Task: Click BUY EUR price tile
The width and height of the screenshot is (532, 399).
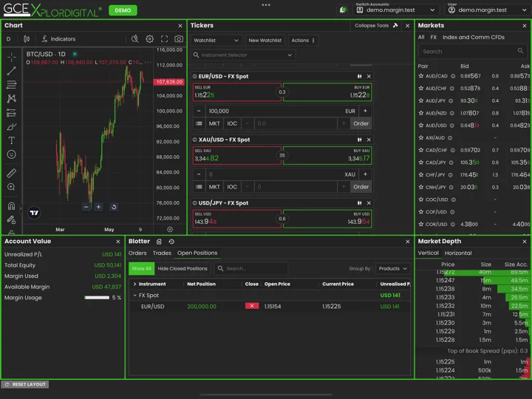Action: (327, 92)
